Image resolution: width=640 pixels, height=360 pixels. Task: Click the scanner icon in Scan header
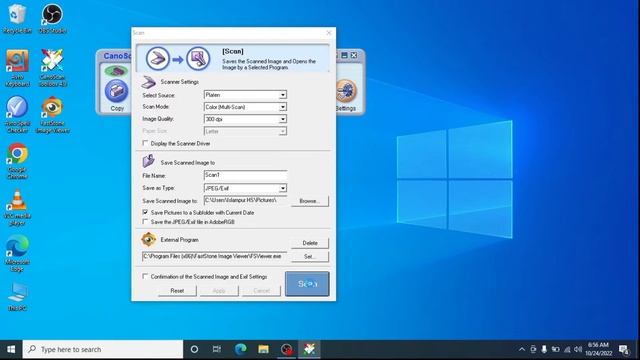coord(158,59)
